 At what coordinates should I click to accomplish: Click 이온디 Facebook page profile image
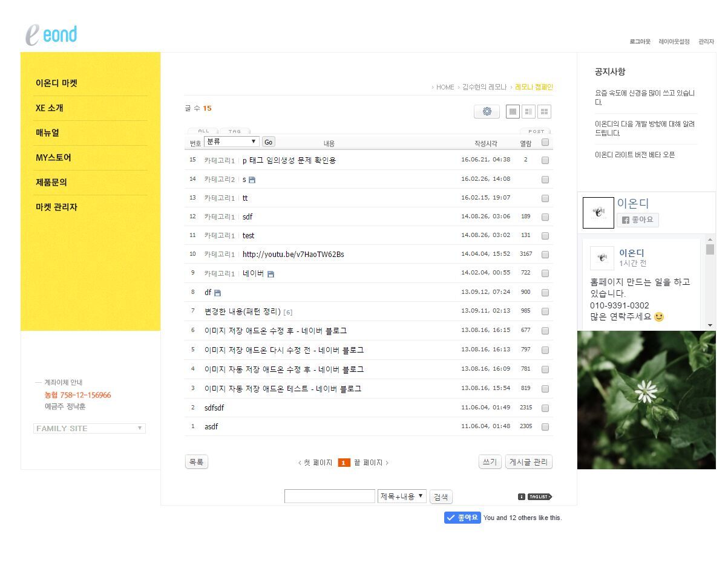click(598, 212)
